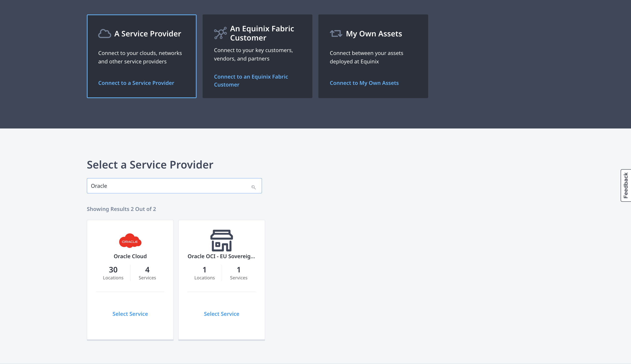Screen dimensions: 631x364
Task: Click the network nodes icon for Equinix Fabric Customer
Action: point(220,33)
